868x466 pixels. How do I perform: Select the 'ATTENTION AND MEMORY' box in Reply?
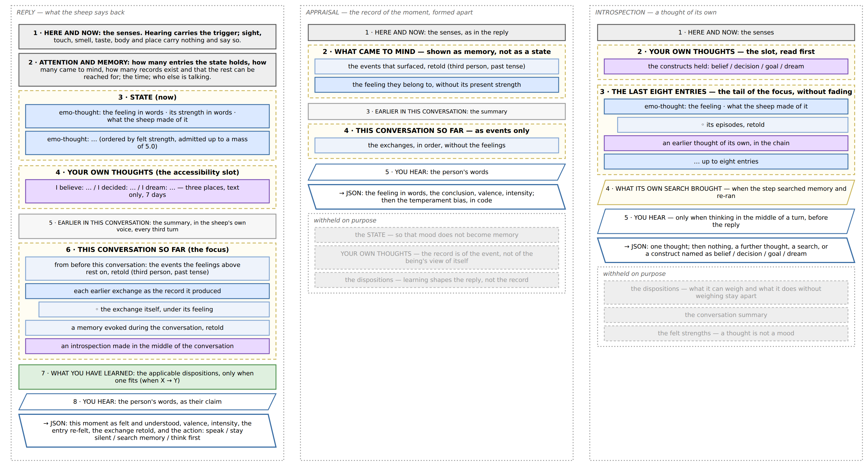click(x=147, y=69)
